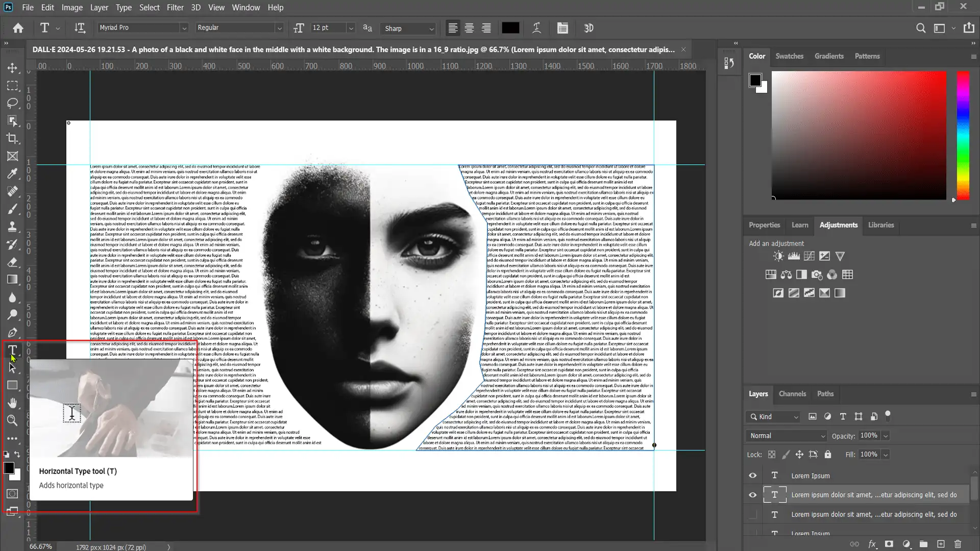The height and width of the screenshot is (551, 980).
Task: Toggle right align text
Action: 486,28
